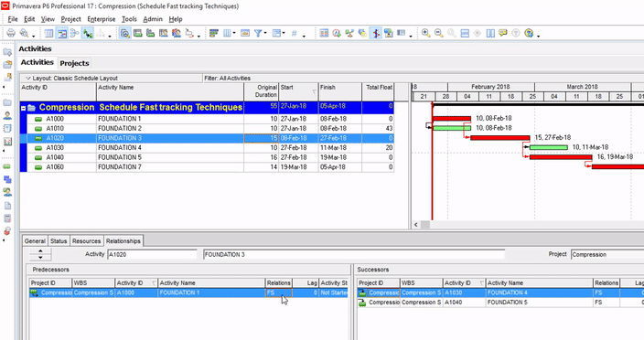This screenshot has width=644, height=340.
Task: Open the dropdown arrow next to Filter icon
Action: click(x=265, y=33)
